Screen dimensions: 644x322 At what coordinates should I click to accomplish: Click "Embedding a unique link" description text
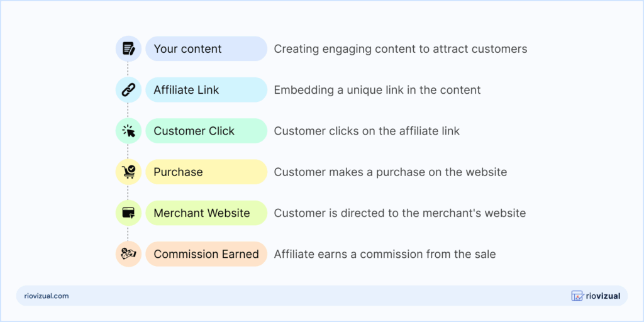(x=377, y=90)
